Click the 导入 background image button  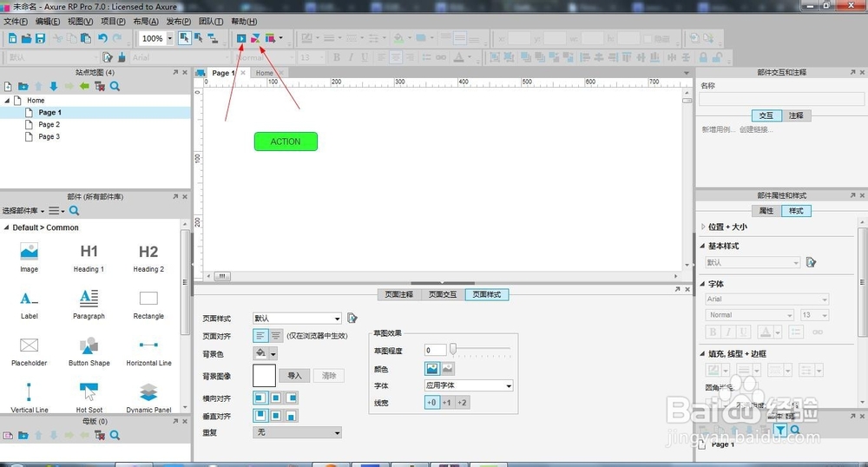294,376
